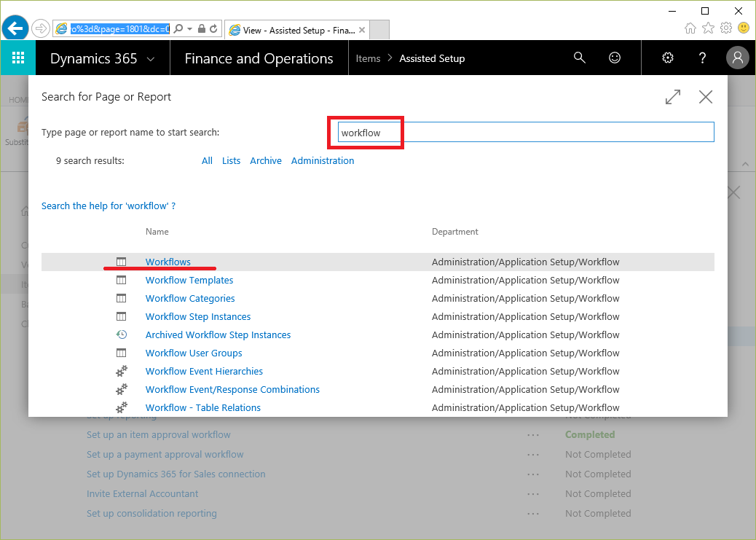Click the lock security icon in address bar
Image resolution: width=756 pixels, height=540 pixels.
(202, 29)
